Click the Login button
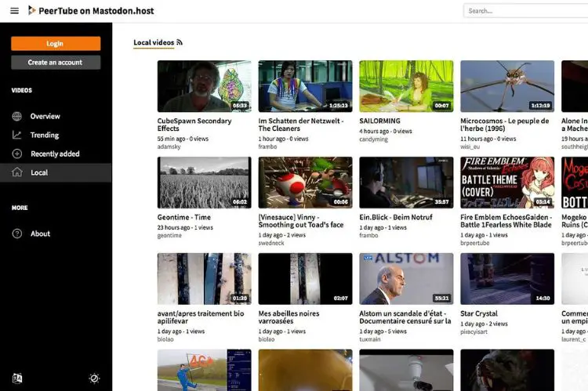This screenshot has height=391, width=588. click(56, 43)
